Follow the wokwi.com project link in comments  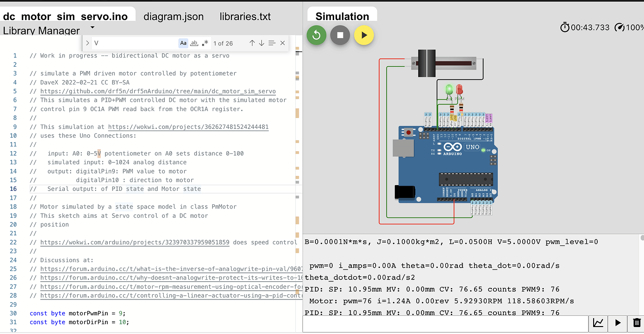pos(188,126)
